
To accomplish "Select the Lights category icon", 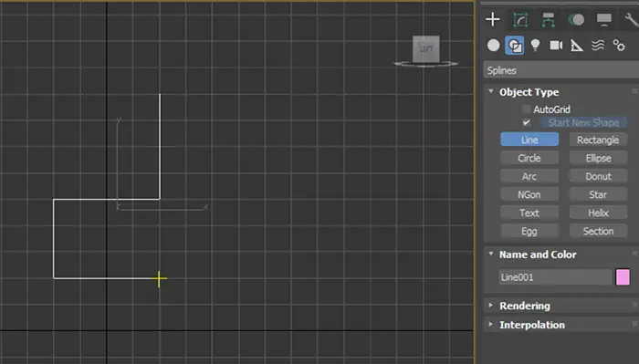I will [535, 46].
